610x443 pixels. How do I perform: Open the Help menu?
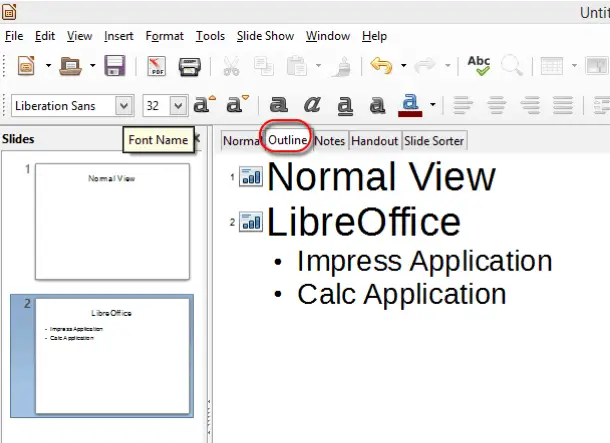(x=374, y=36)
